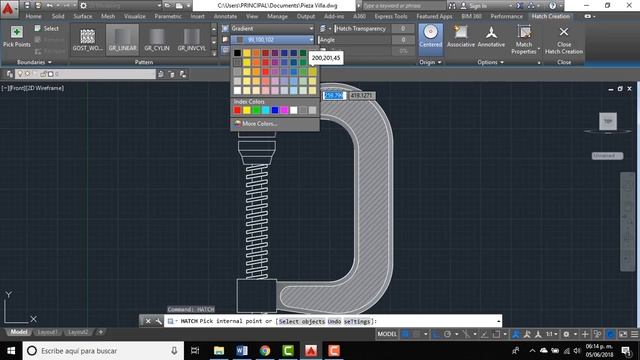This screenshot has width=640, height=360.
Task: Toggle the Annotative hatch option
Action: coord(491,37)
